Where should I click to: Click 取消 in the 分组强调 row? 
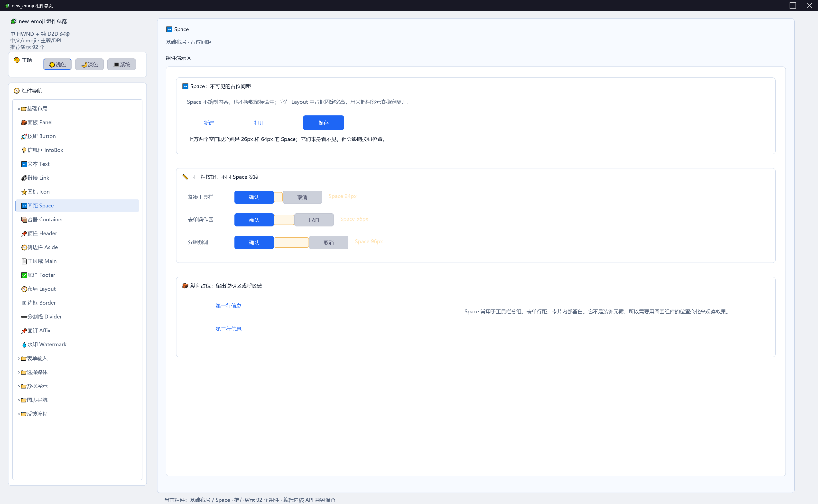[x=328, y=243]
